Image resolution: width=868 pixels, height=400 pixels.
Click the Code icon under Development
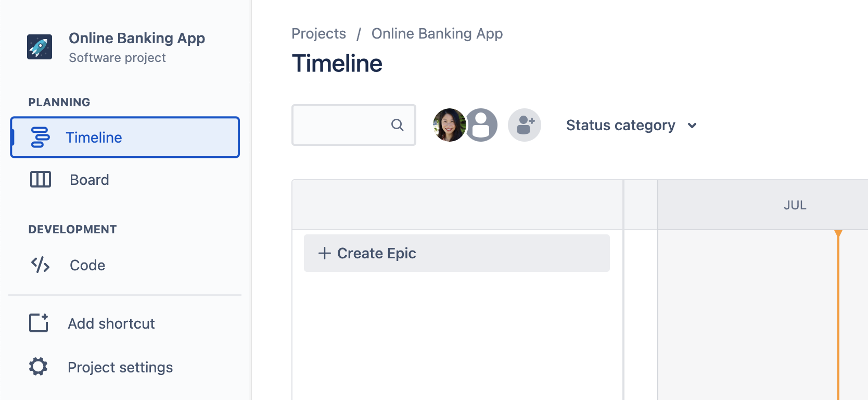40,265
